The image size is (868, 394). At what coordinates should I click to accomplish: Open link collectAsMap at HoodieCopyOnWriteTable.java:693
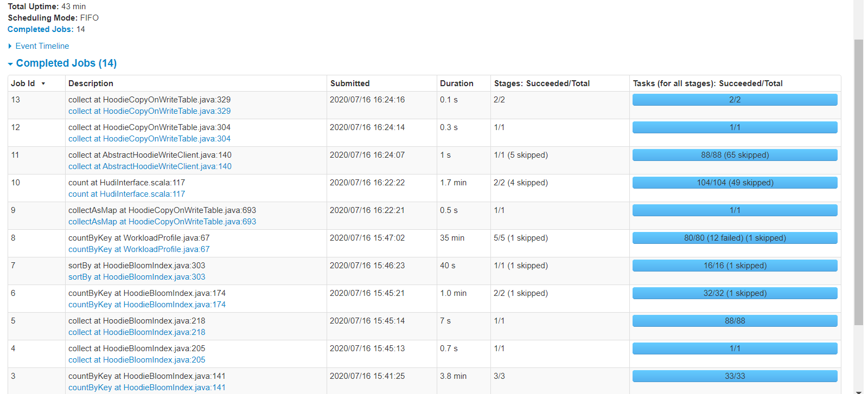point(162,222)
